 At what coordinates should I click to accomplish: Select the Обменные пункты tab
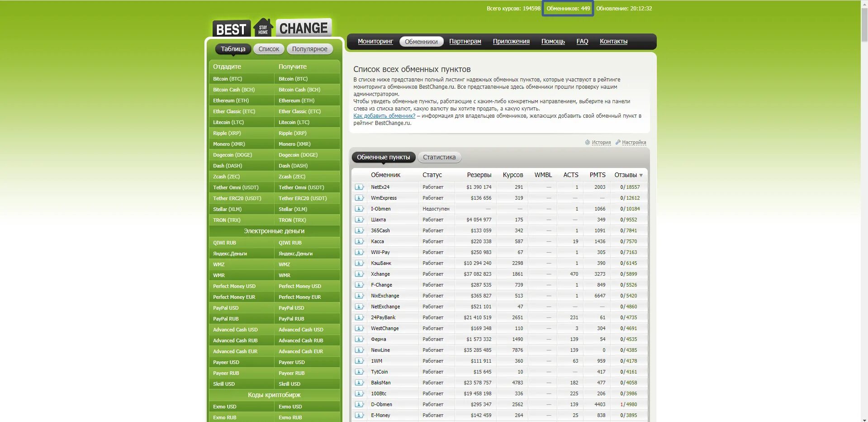point(384,157)
